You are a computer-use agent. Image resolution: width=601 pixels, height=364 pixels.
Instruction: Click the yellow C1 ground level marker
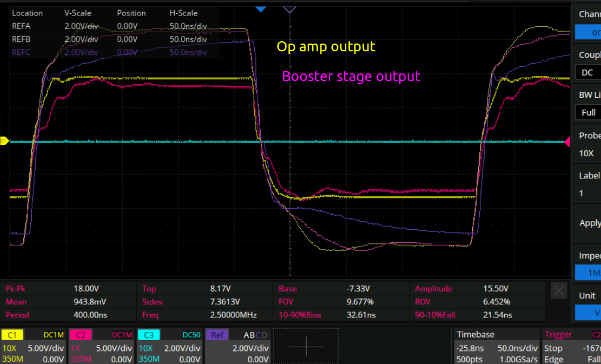click(x=3, y=141)
